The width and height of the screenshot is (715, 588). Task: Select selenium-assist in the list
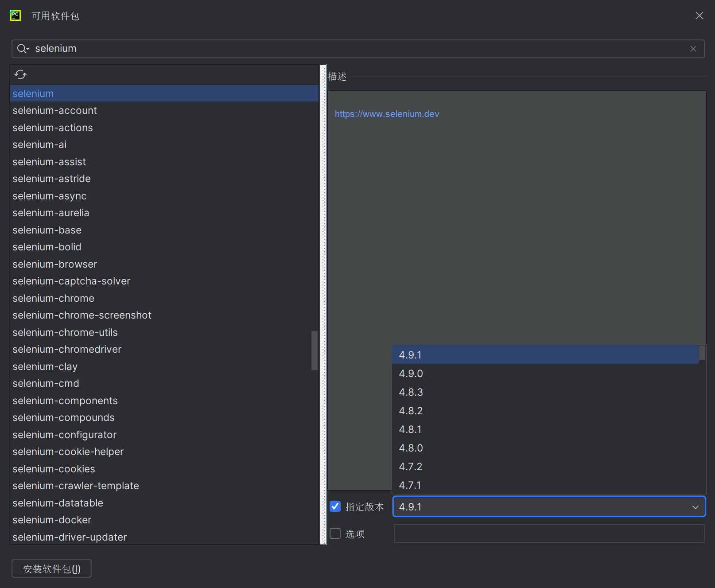pyautogui.click(x=164, y=162)
